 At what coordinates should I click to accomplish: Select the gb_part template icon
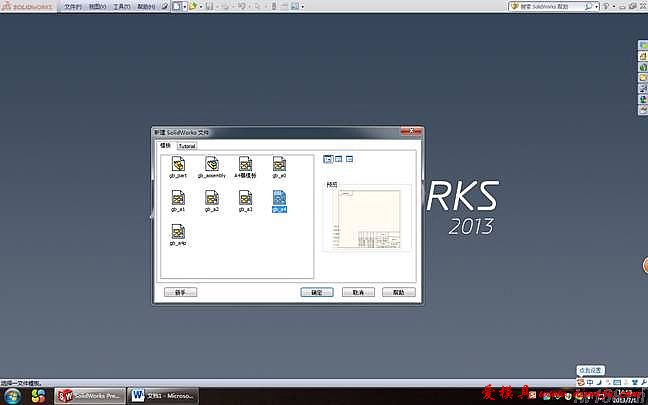click(178, 163)
